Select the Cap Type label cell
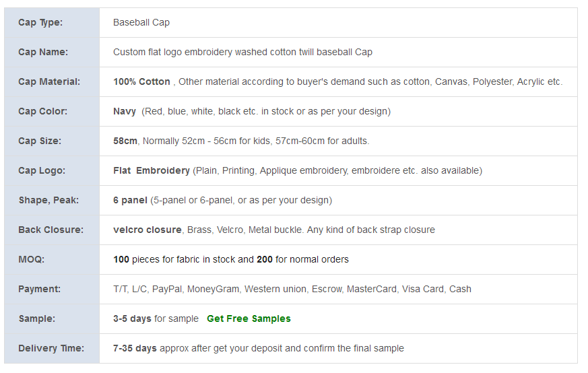 (52, 22)
